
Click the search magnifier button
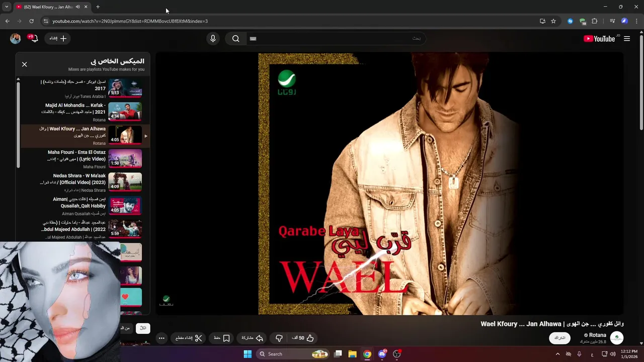click(x=235, y=39)
